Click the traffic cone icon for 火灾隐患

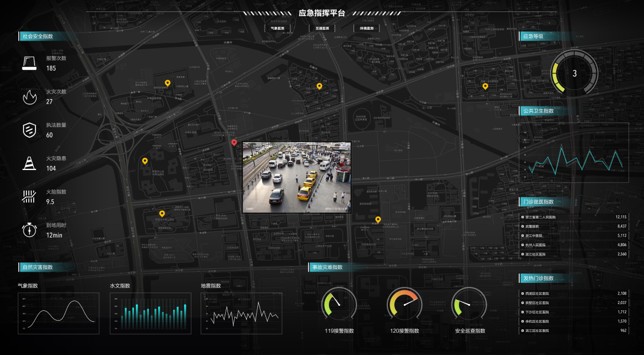(x=29, y=163)
